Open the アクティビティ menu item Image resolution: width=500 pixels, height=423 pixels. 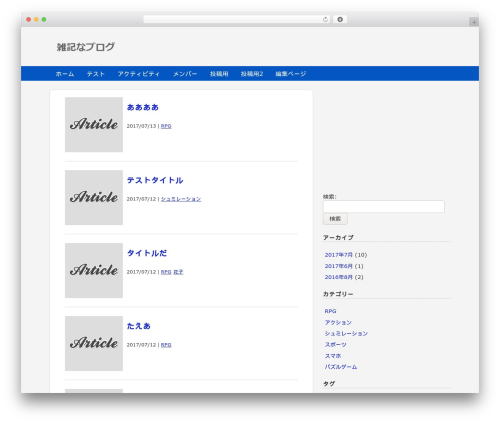pyautogui.click(x=139, y=74)
